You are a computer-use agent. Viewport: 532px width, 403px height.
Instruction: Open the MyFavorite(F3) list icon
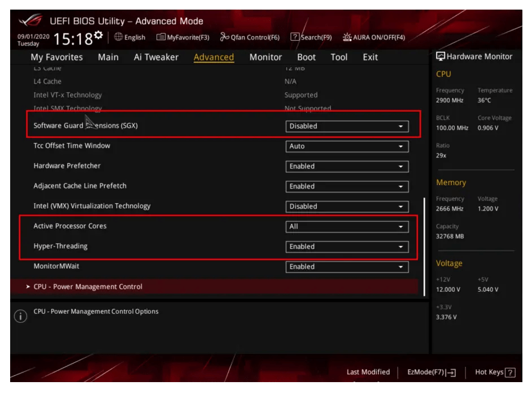(161, 37)
